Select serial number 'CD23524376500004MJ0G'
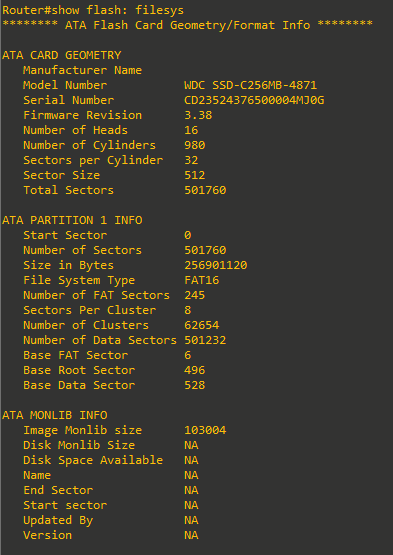 pos(254,100)
